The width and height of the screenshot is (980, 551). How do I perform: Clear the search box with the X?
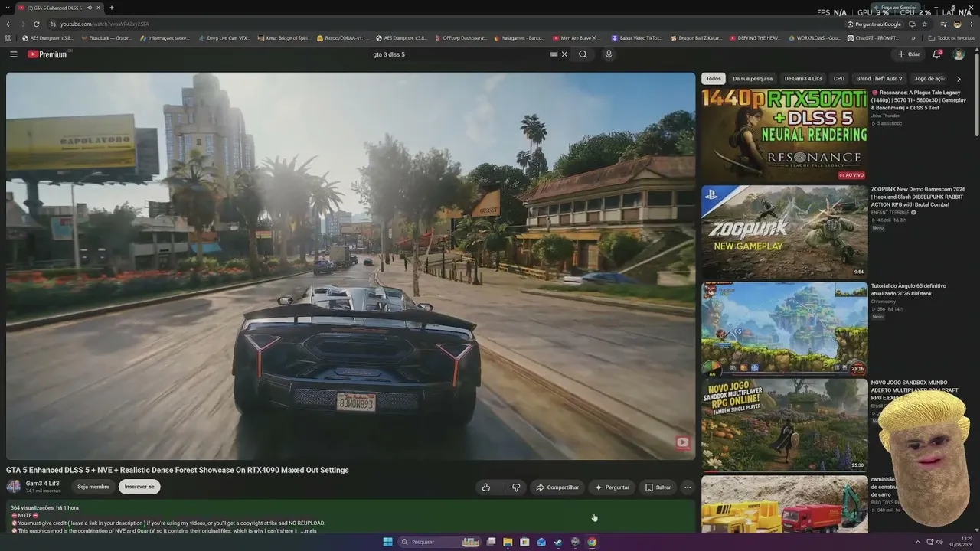pyautogui.click(x=565, y=54)
